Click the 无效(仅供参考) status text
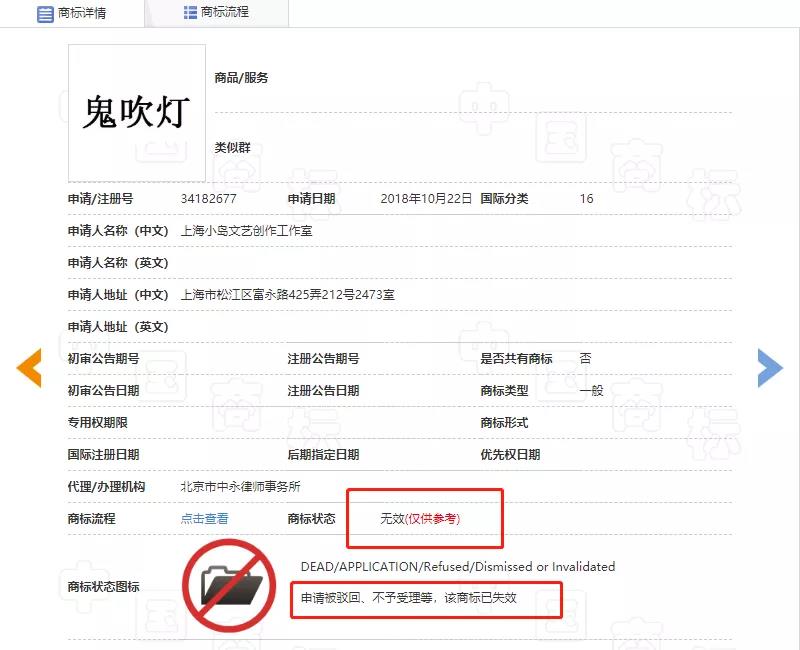 point(420,518)
